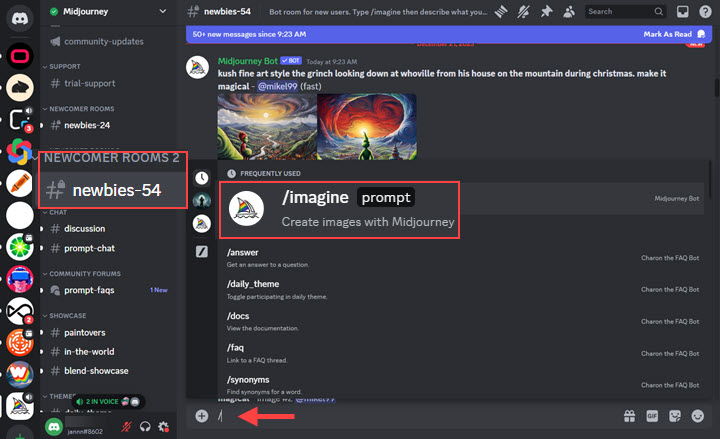
Task: Select frequently used clock icon in command sidebar
Action: pyautogui.click(x=202, y=178)
